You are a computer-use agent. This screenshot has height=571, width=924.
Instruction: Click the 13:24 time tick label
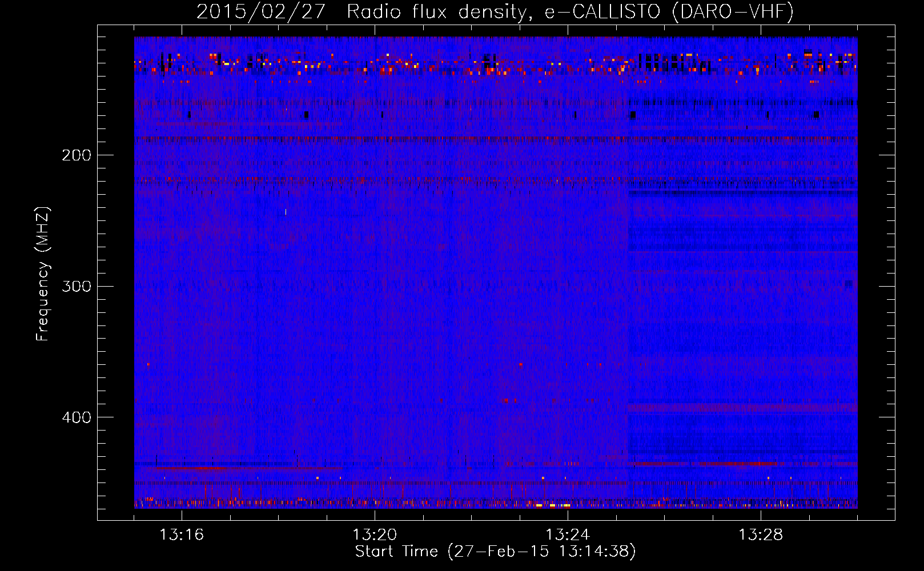pos(568,535)
